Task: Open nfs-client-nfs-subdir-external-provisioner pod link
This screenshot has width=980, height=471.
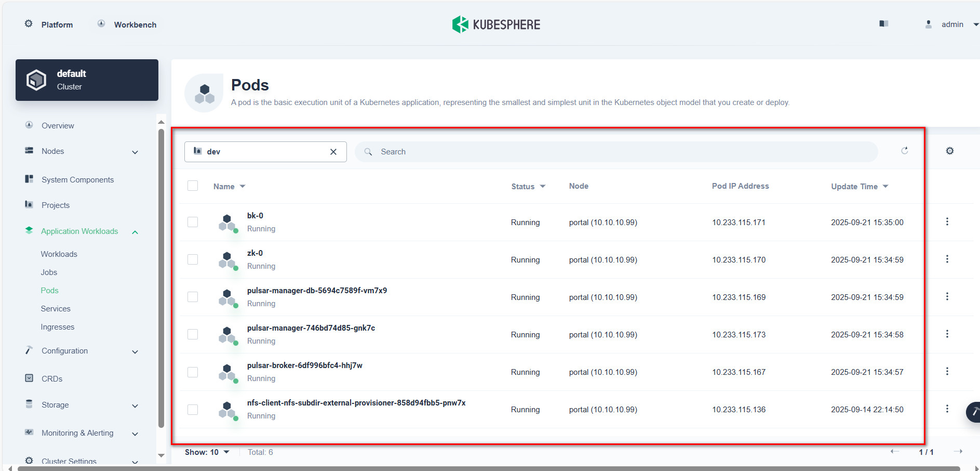Action: coord(356,403)
